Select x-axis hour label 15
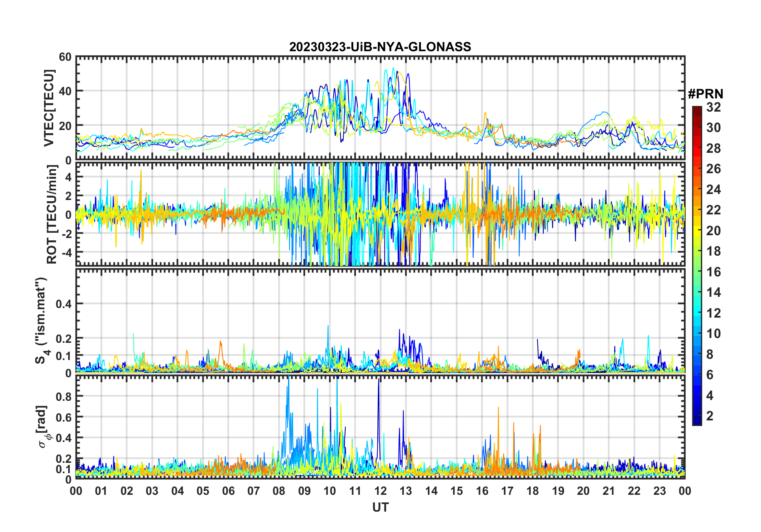The height and width of the screenshot is (532, 761). (457, 491)
